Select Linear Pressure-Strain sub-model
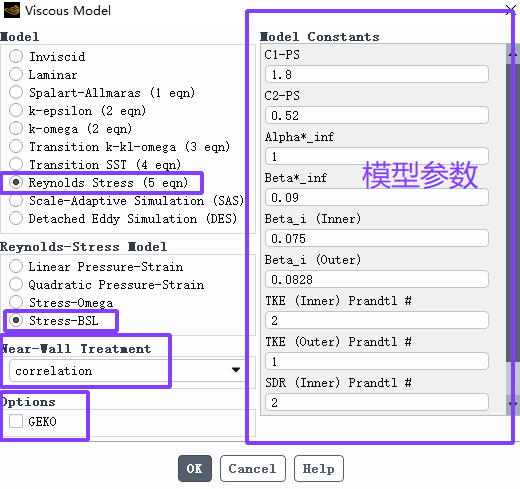This screenshot has width=520, height=489. point(16,266)
